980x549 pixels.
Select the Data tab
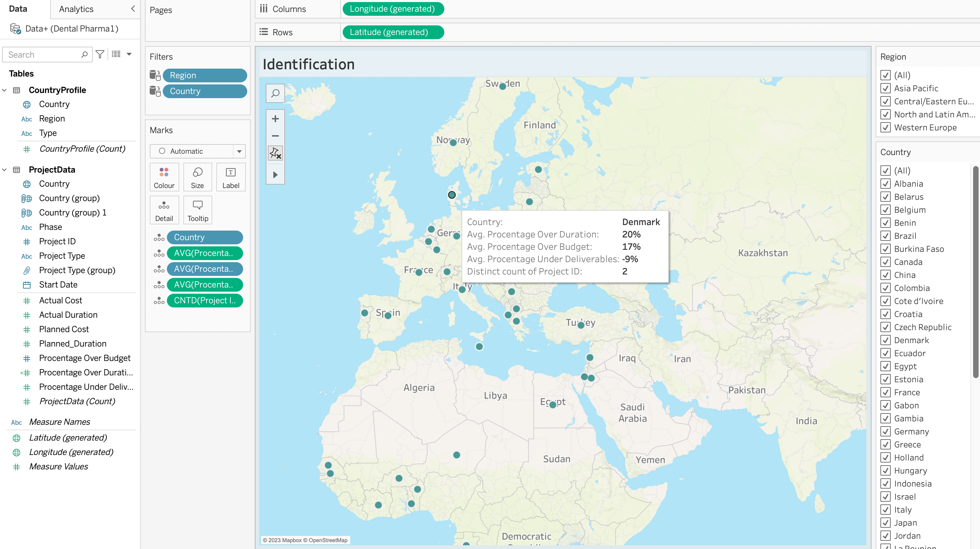[18, 9]
